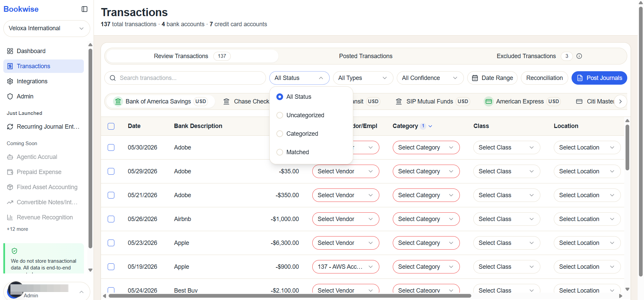Expand the user profile menu chevron
644x300 pixels.
pos(82,292)
